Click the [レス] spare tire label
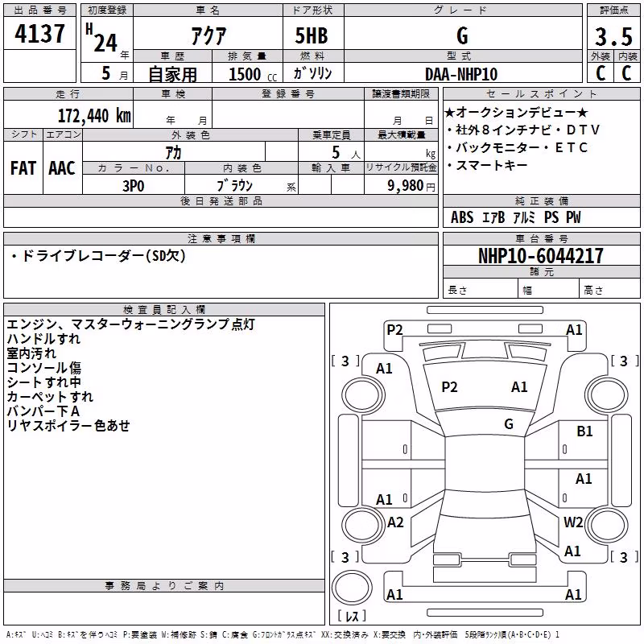The width and height of the screenshot is (644, 644). [x=352, y=615]
